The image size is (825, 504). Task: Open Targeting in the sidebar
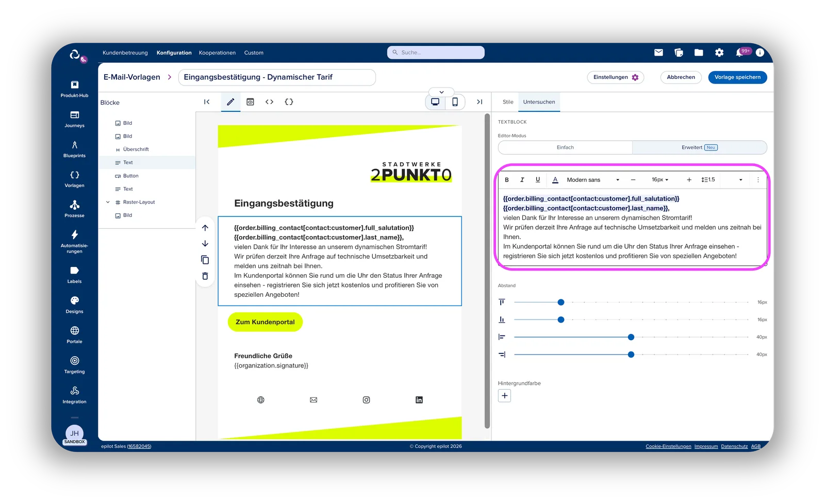pos(74,365)
